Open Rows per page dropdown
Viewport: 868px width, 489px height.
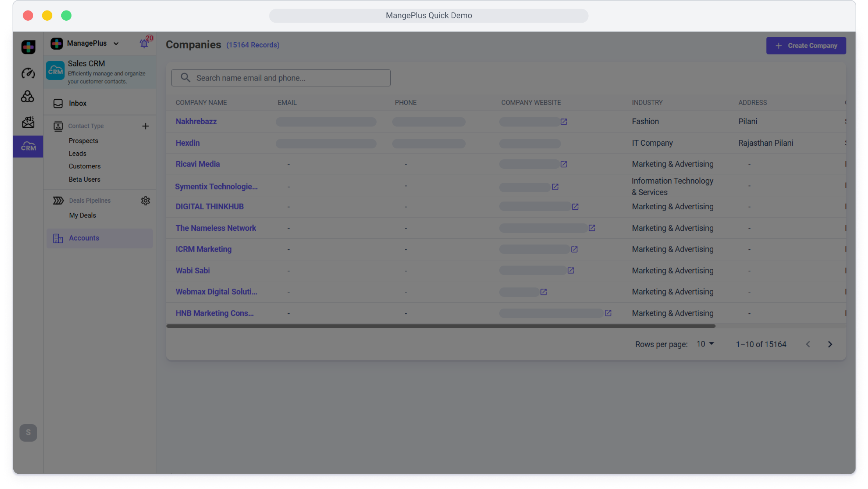(x=705, y=344)
